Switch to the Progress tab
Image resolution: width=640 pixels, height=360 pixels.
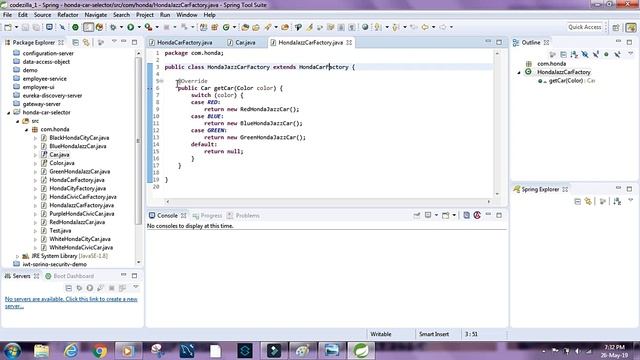pyautogui.click(x=211, y=216)
